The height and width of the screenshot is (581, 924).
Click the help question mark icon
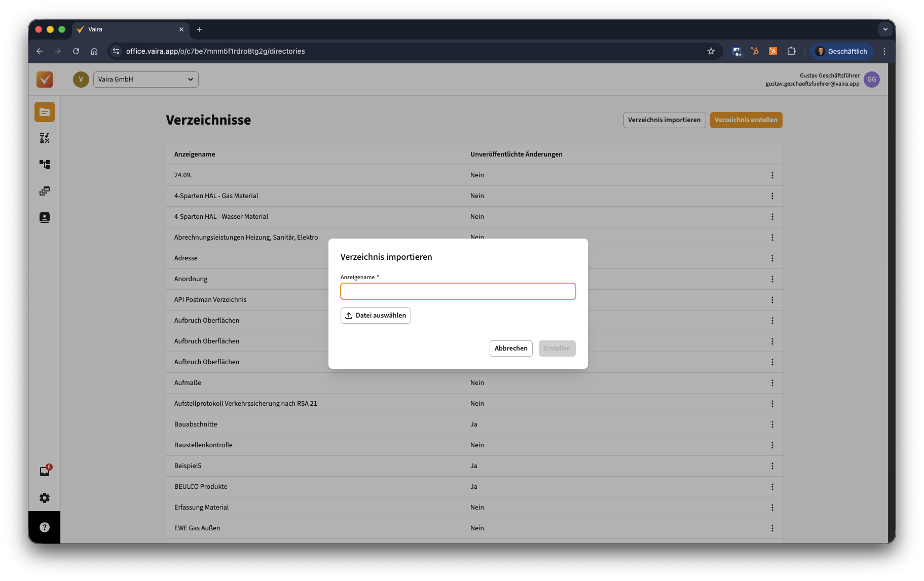[x=45, y=527]
